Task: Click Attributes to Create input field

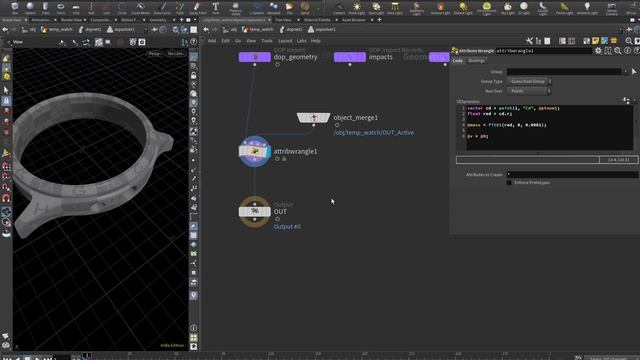Action: point(572,174)
